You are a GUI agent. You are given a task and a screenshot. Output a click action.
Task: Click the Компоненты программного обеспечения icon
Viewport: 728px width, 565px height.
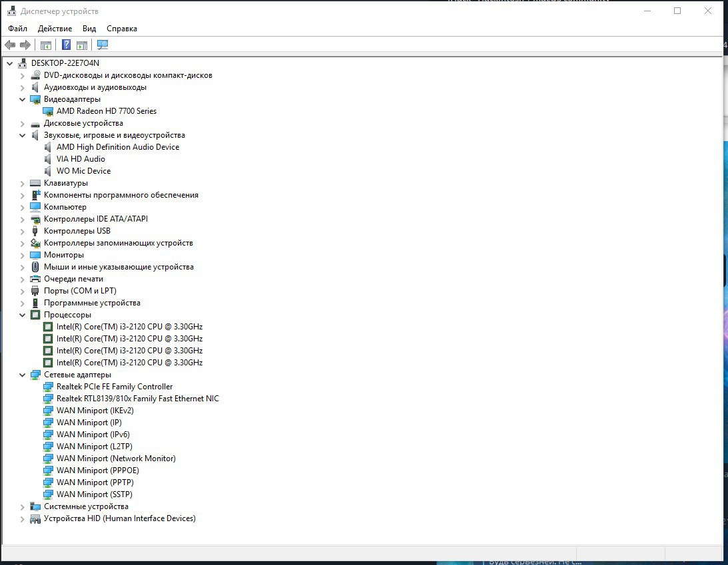tap(35, 195)
